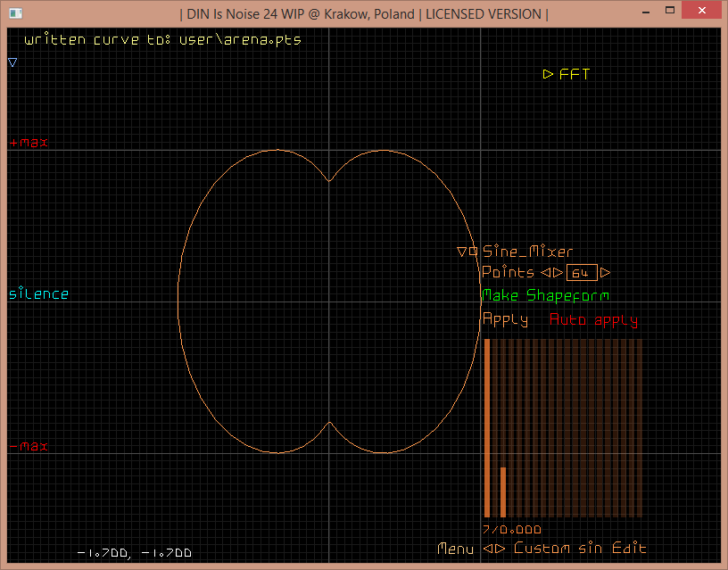Expand the FFT panel arrow
The width and height of the screenshot is (728, 570).
coord(548,75)
